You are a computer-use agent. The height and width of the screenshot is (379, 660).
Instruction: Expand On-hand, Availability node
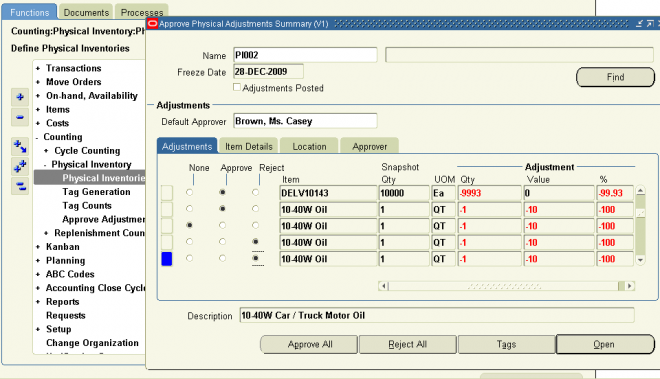pyautogui.click(x=38, y=96)
